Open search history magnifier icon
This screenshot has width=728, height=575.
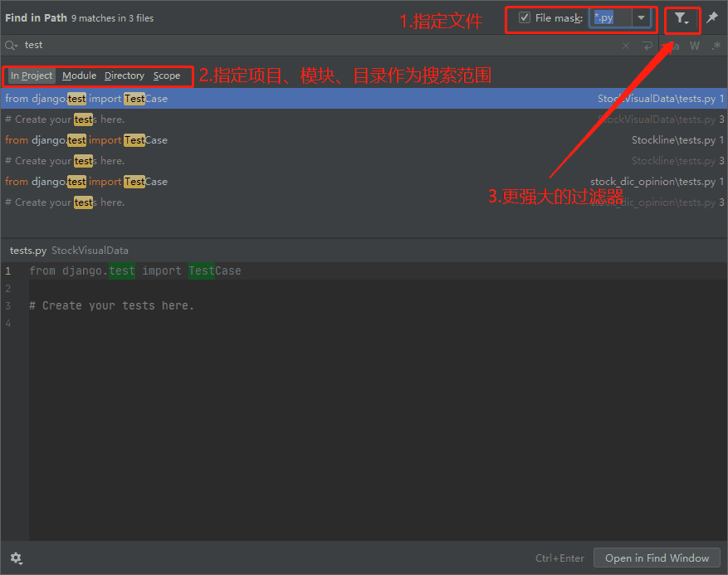[x=12, y=46]
